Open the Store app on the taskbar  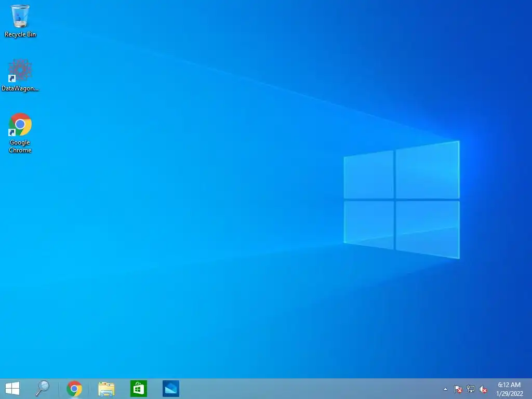[x=138, y=389]
